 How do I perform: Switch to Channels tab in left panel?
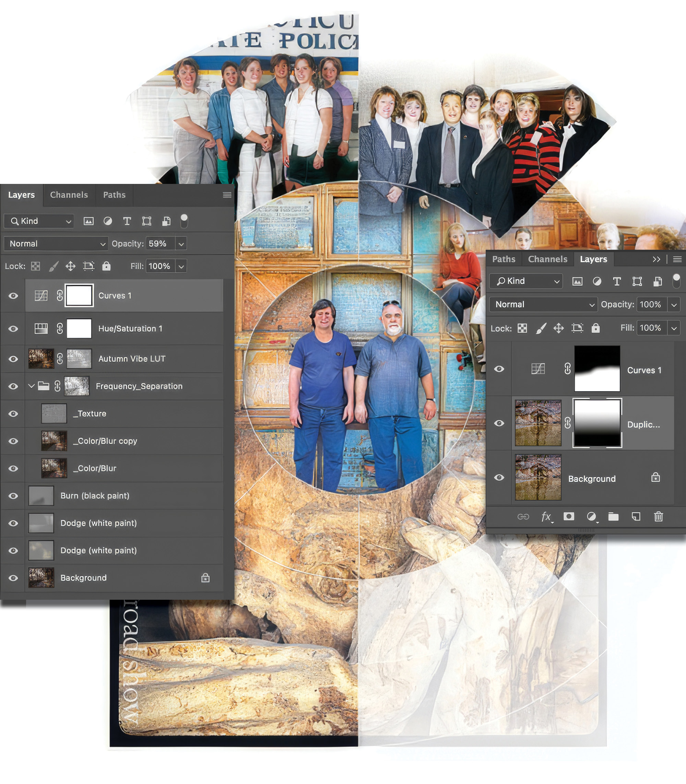69,195
